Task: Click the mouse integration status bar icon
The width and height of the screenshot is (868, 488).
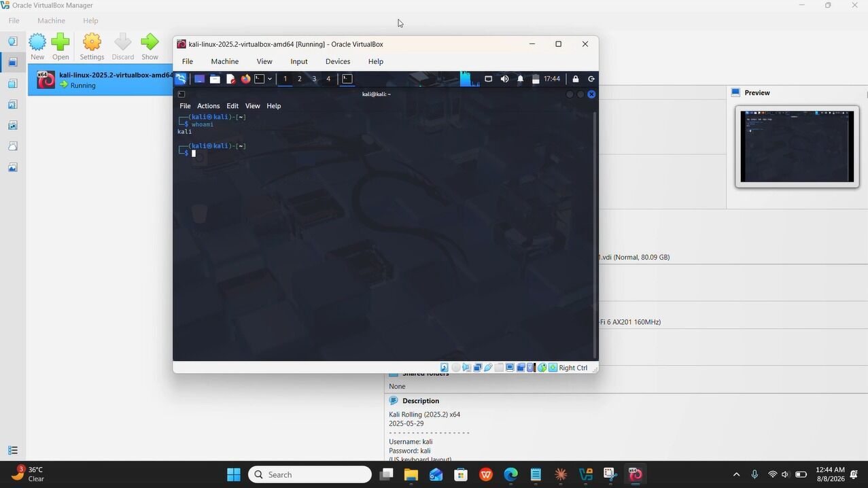Action: click(542, 368)
